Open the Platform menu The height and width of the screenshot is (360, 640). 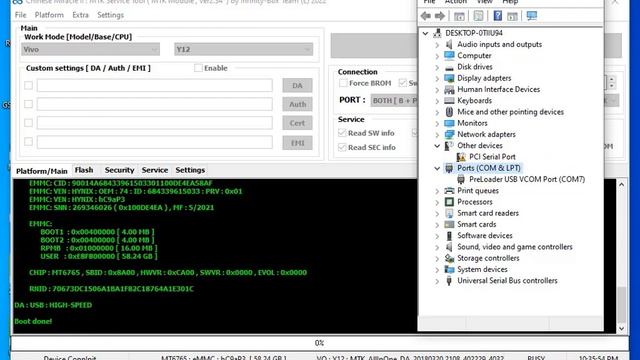click(49, 15)
